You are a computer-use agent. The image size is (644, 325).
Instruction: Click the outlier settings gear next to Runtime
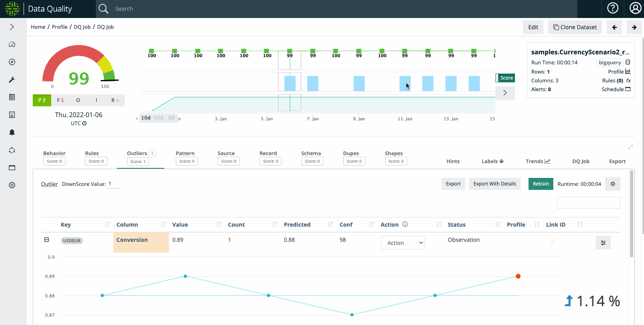[x=612, y=184]
